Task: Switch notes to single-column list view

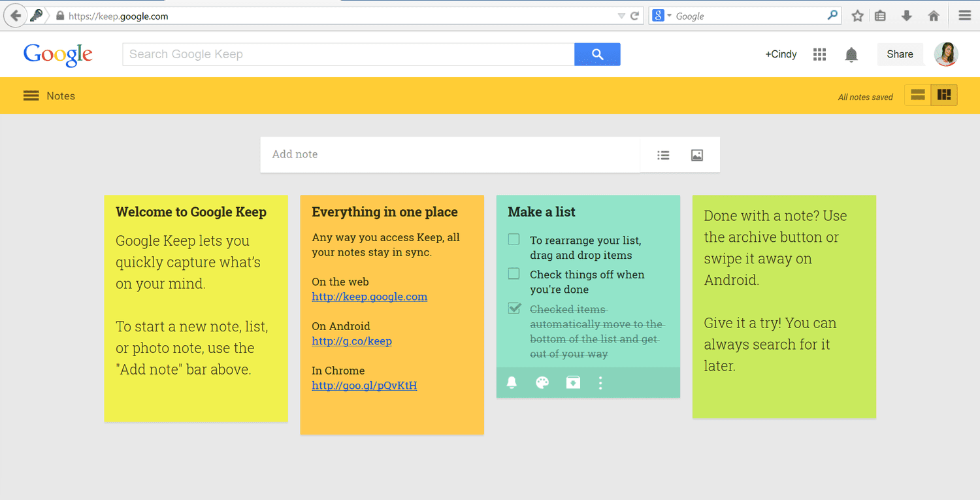Action: pyautogui.click(x=917, y=95)
